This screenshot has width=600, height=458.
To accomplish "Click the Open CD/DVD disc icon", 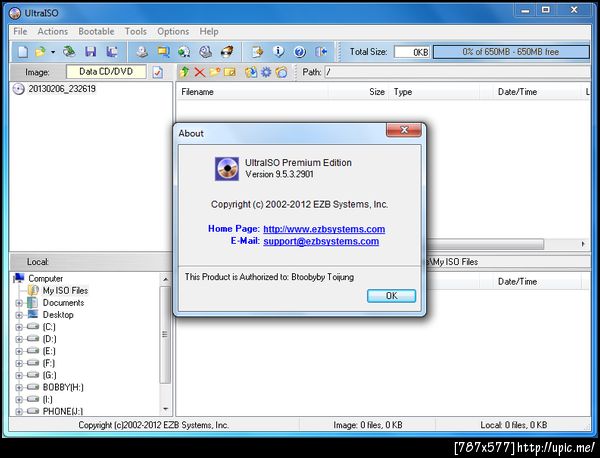I will pyautogui.click(x=69, y=52).
